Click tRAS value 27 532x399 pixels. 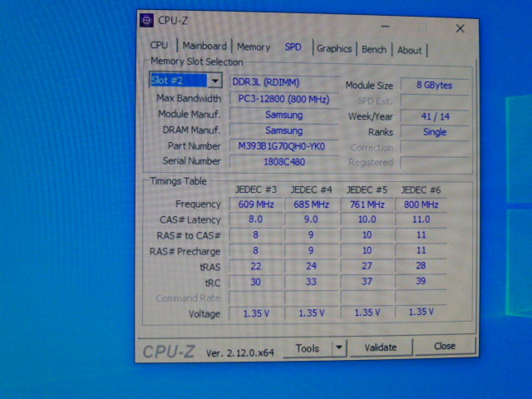coord(367,266)
